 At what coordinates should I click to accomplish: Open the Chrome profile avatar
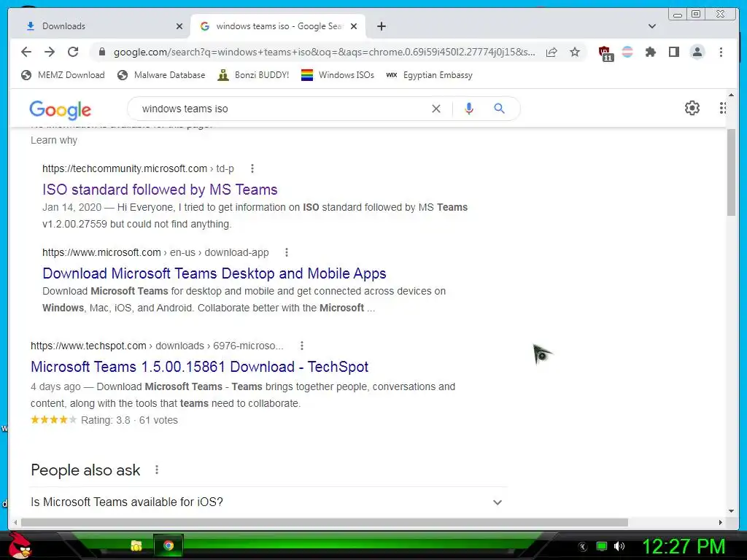pyautogui.click(x=697, y=52)
